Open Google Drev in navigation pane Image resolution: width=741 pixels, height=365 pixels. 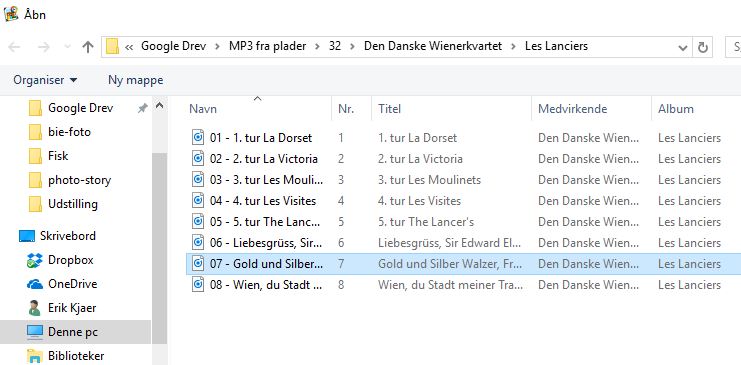tap(80, 108)
